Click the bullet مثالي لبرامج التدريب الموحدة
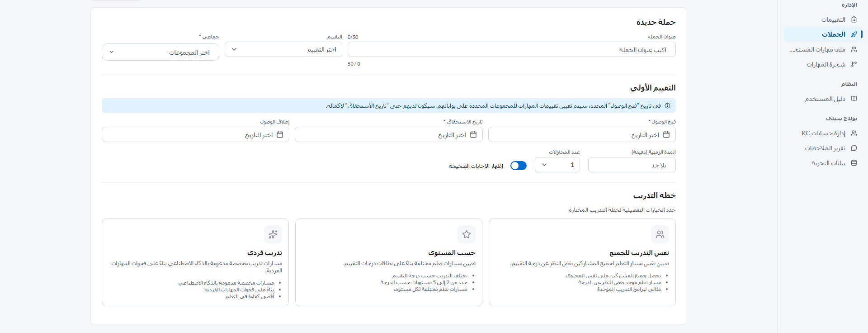Screen dimensions: 868x333 629,289
